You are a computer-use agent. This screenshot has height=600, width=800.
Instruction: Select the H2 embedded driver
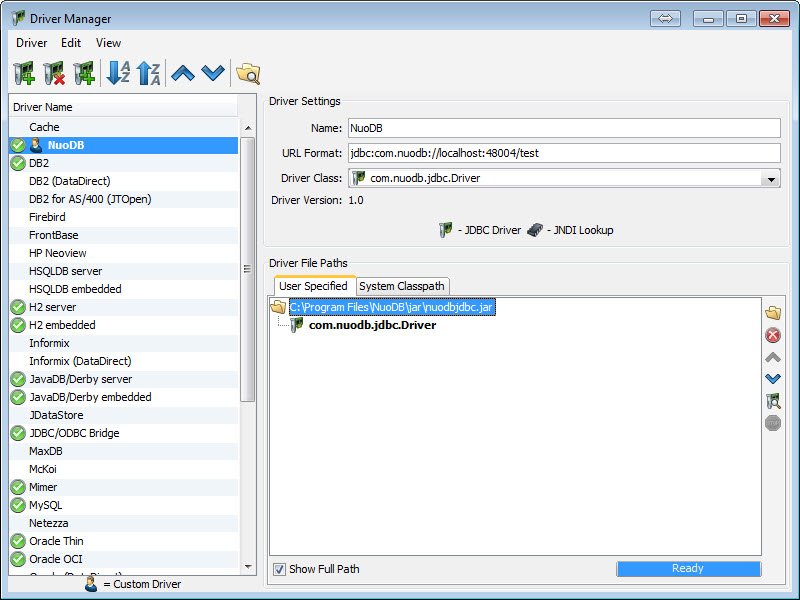[124, 325]
